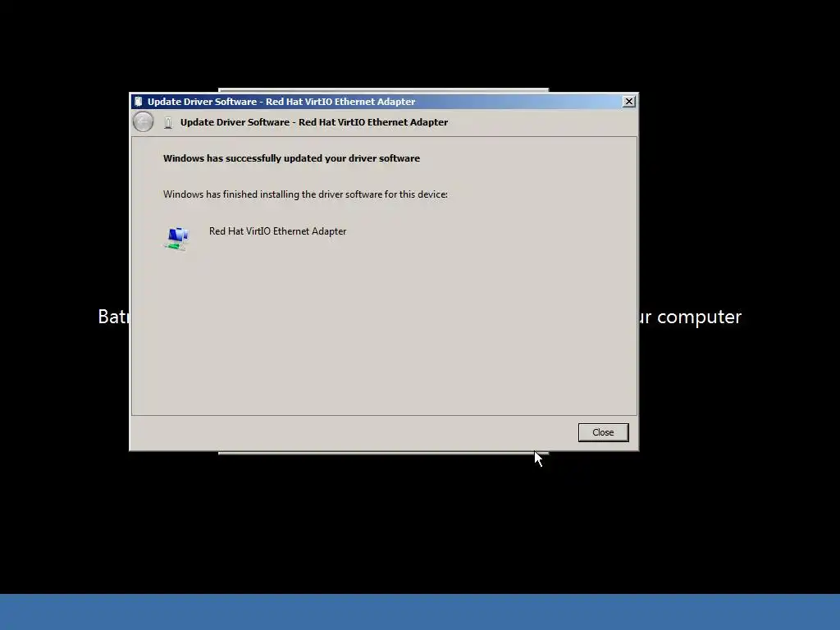The image size is (840, 630).
Task: Click 'Windows has finished installing the driver software' text
Action: (305, 194)
